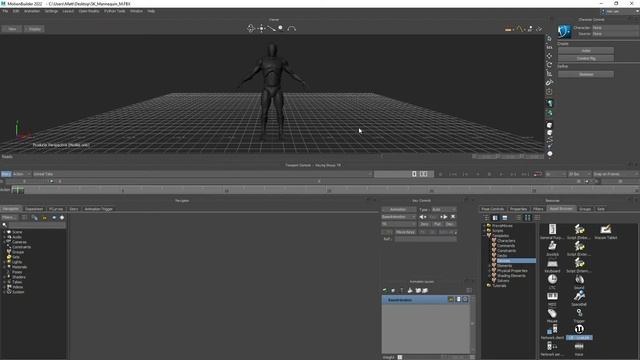Click the Zero button in Key Controls
The image size is (640, 360).
click(424, 224)
